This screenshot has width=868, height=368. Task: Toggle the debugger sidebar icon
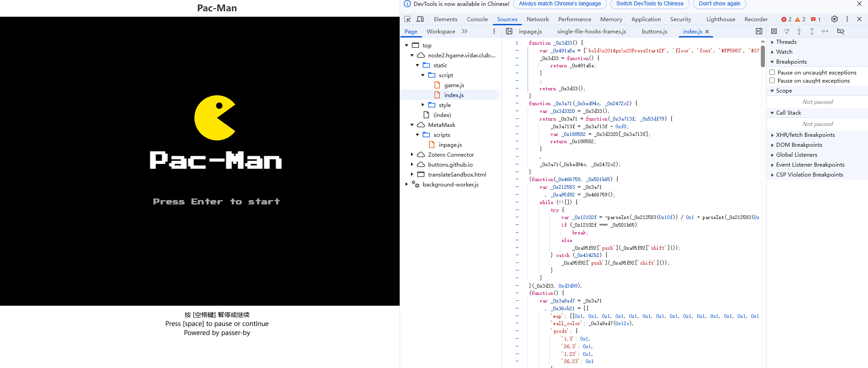[x=759, y=31]
